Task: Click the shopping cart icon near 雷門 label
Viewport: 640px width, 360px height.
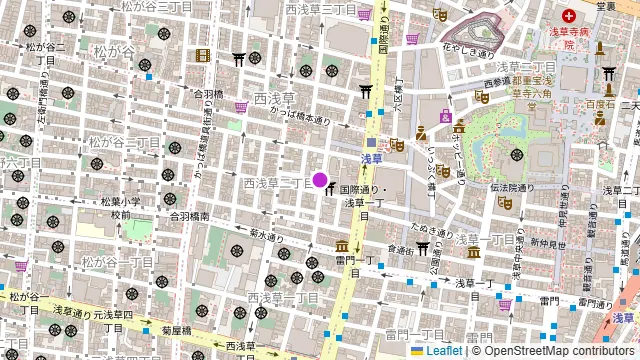Action: pyautogui.click(x=505, y=304)
